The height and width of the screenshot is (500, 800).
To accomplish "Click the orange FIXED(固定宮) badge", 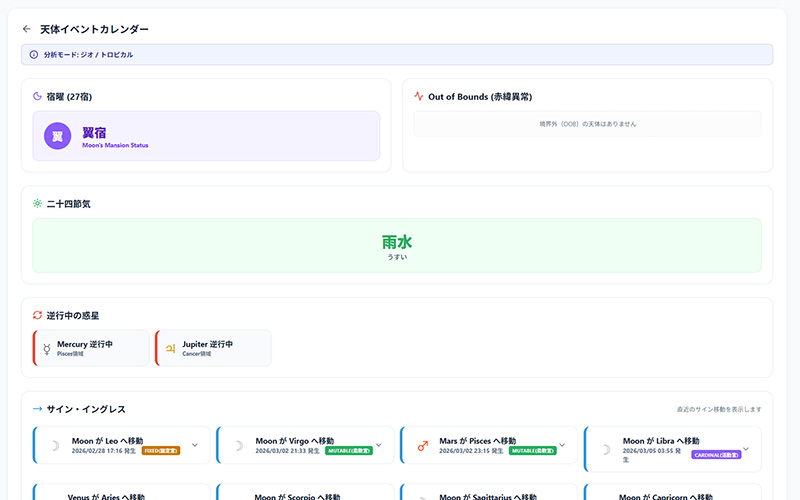I will point(161,451).
